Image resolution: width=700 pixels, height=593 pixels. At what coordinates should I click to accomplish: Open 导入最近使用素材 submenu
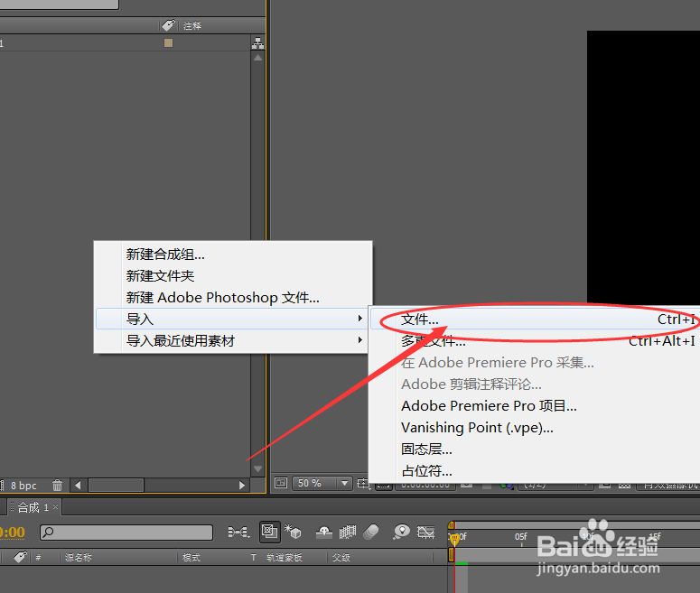[232, 341]
